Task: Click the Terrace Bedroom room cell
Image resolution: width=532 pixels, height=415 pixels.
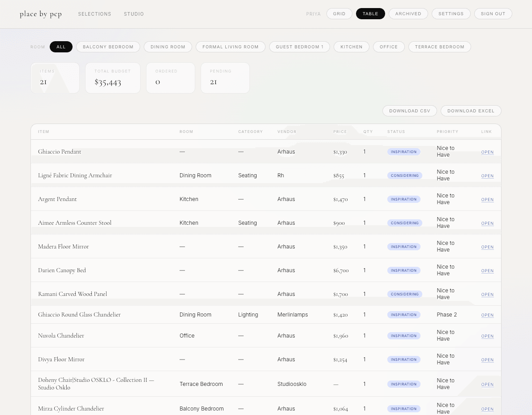Action: tap(201, 384)
